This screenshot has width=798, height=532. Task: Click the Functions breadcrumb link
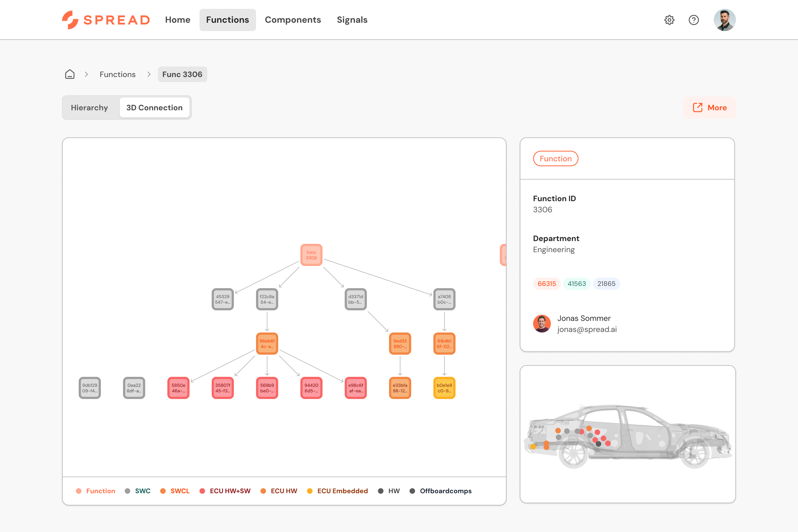point(117,74)
